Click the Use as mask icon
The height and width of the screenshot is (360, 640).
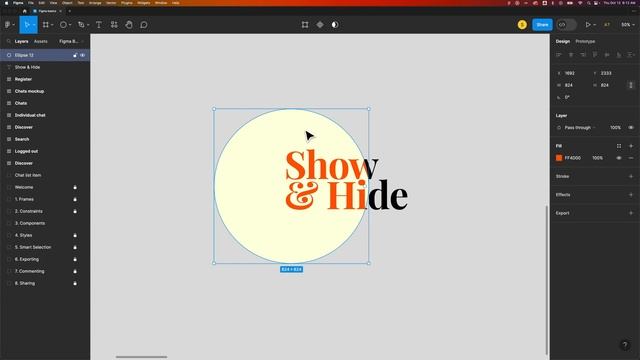pyautogui.click(x=335, y=25)
